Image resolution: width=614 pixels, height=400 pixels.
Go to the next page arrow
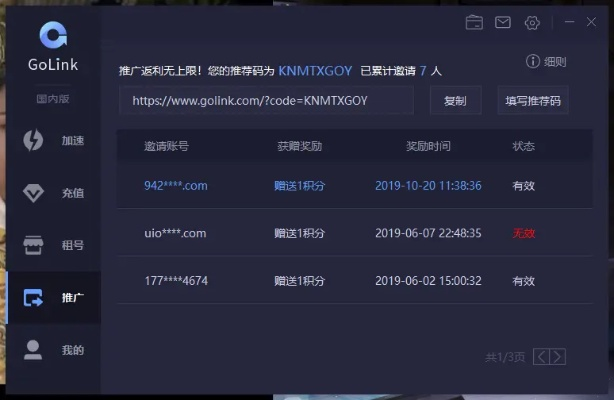(558, 356)
